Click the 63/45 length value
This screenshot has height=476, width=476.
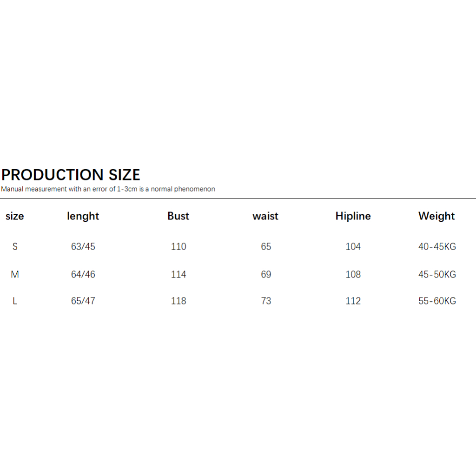coord(83,247)
